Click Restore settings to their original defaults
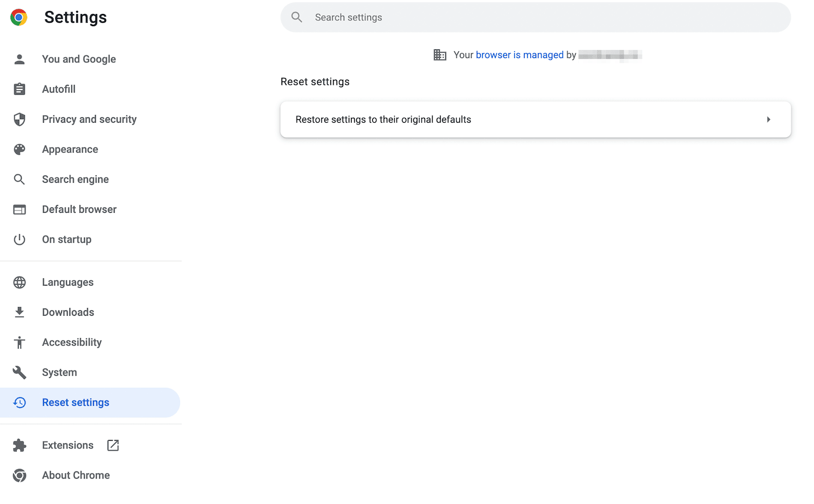The width and height of the screenshot is (814, 504). (383, 119)
